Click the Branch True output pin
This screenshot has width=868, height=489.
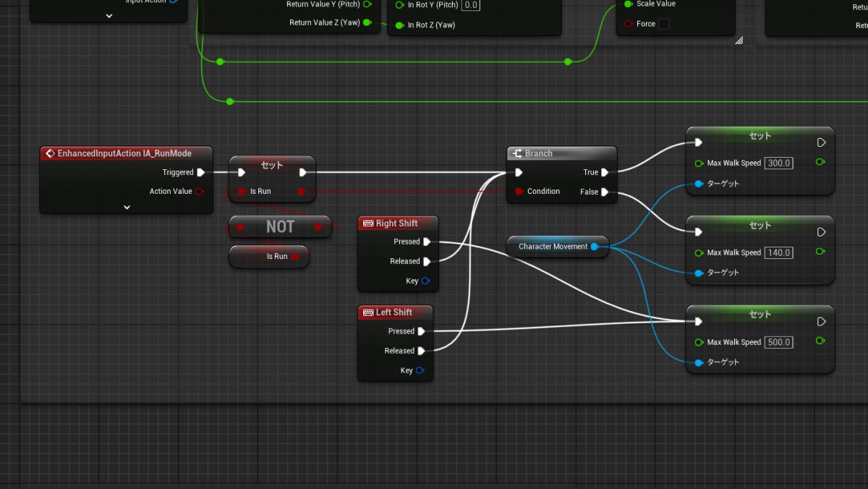coord(605,172)
